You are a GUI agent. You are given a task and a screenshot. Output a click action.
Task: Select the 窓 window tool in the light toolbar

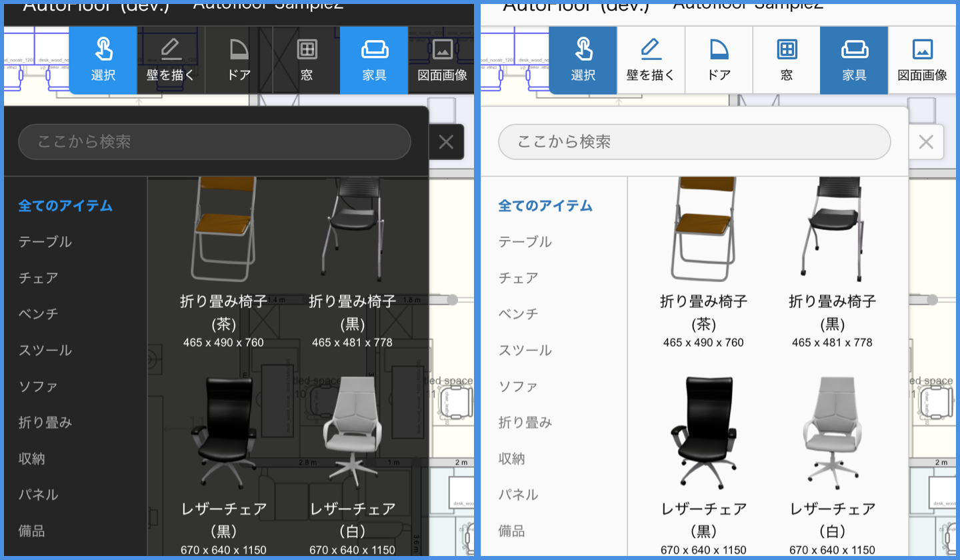pos(787,60)
